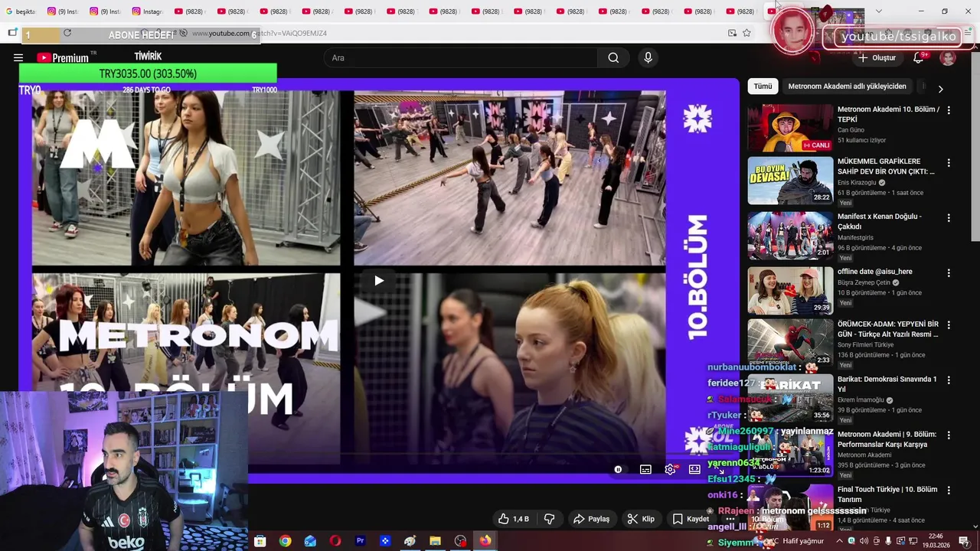This screenshot has width=980, height=551.
Task: Open volume control in system tray
Action: [x=864, y=541]
